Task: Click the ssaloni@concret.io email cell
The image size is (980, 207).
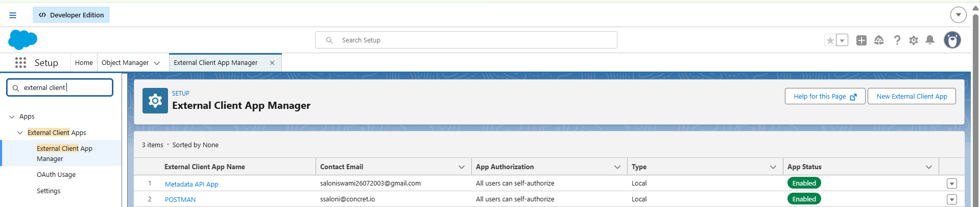Action: pos(348,199)
